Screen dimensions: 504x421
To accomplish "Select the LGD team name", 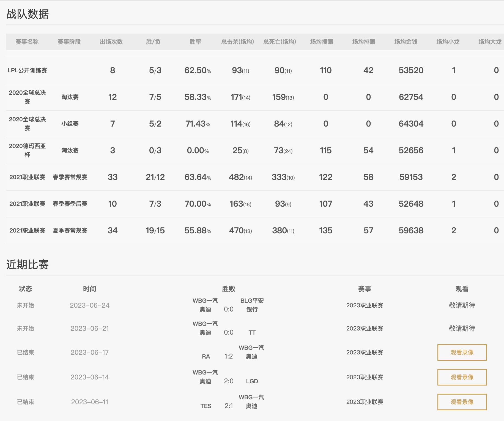I will coord(252,381).
